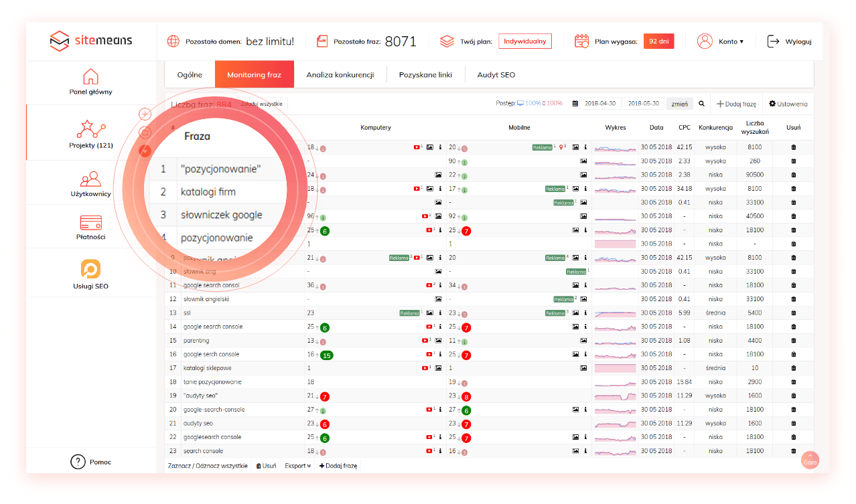Go to Użytkownicy in the sidebar
The width and height of the screenshot is (856, 504).
pos(90,179)
